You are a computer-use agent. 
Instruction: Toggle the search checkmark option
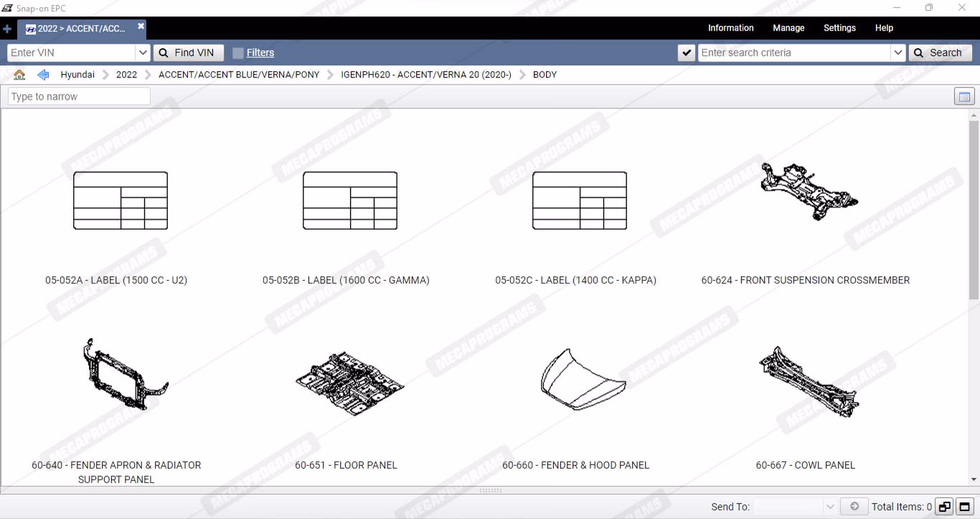(687, 53)
